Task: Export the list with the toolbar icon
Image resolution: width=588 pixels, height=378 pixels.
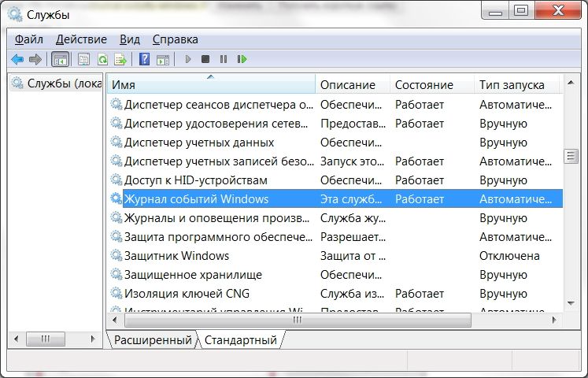Action: click(x=120, y=59)
